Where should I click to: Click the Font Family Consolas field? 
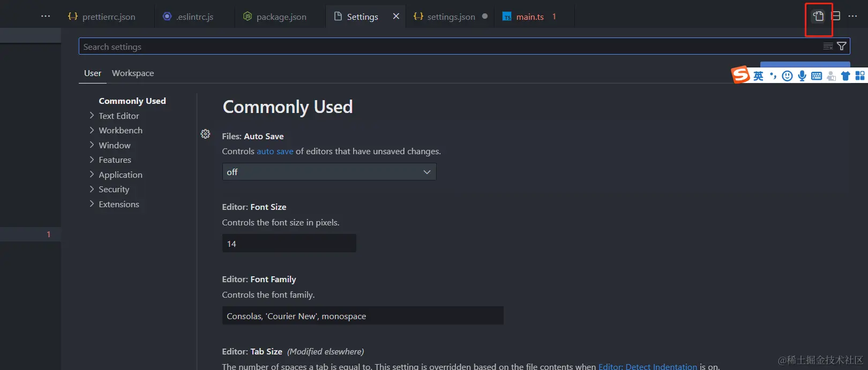pyautogui.click(x=363, y=316)
